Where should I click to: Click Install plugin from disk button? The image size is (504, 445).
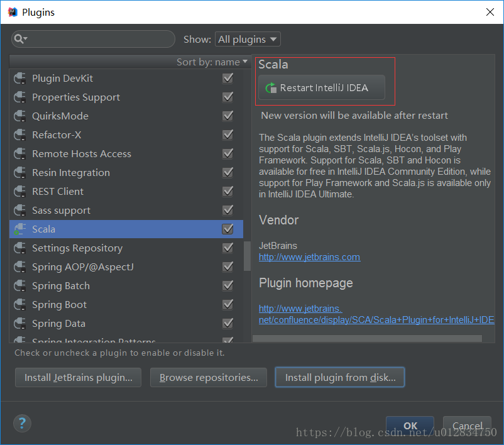340,378
